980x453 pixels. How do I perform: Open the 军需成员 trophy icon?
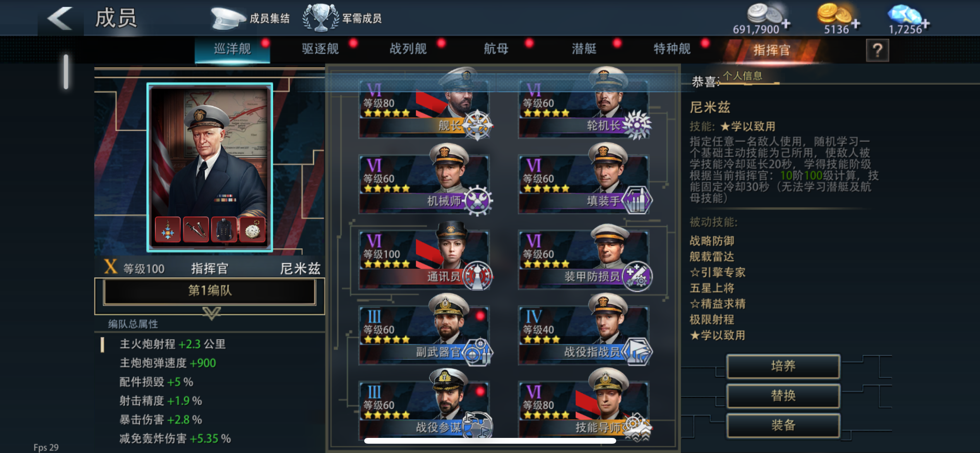(x=320, y=18)
